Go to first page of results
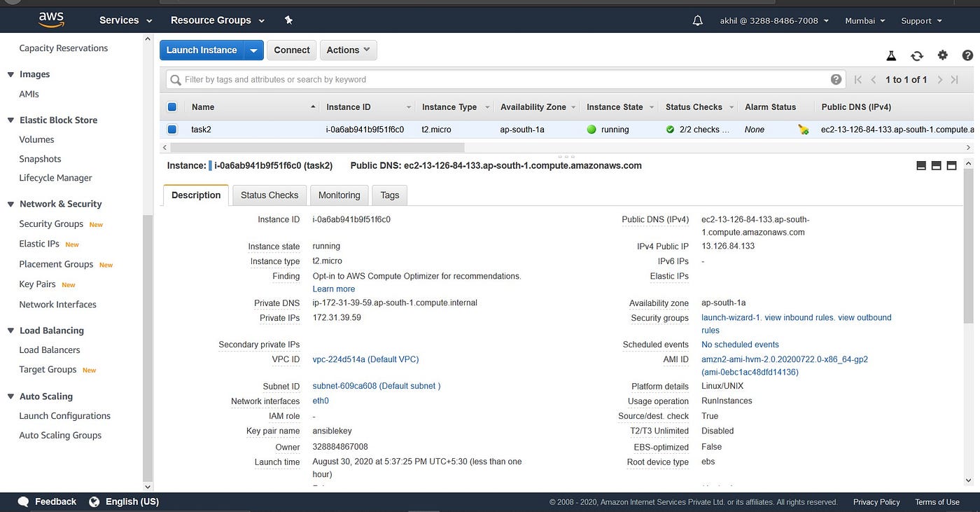Screen dimensions: 980x512 click(859, 80)
